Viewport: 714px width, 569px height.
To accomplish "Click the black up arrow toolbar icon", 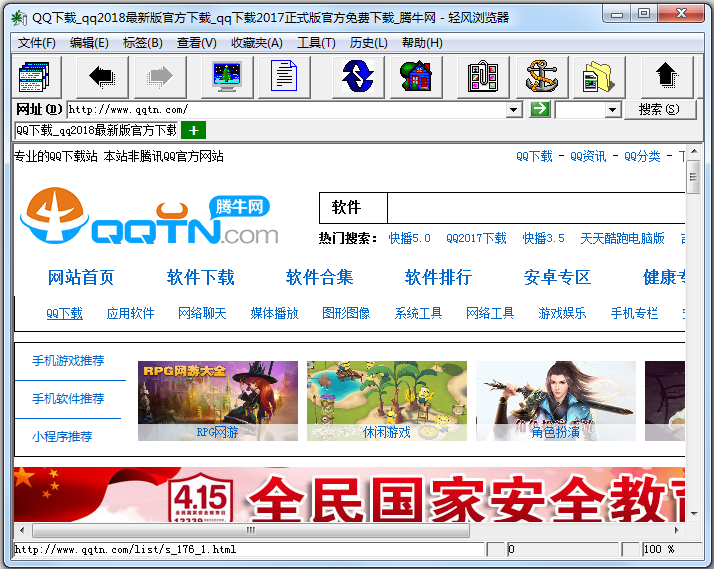I will coord(667,77).
